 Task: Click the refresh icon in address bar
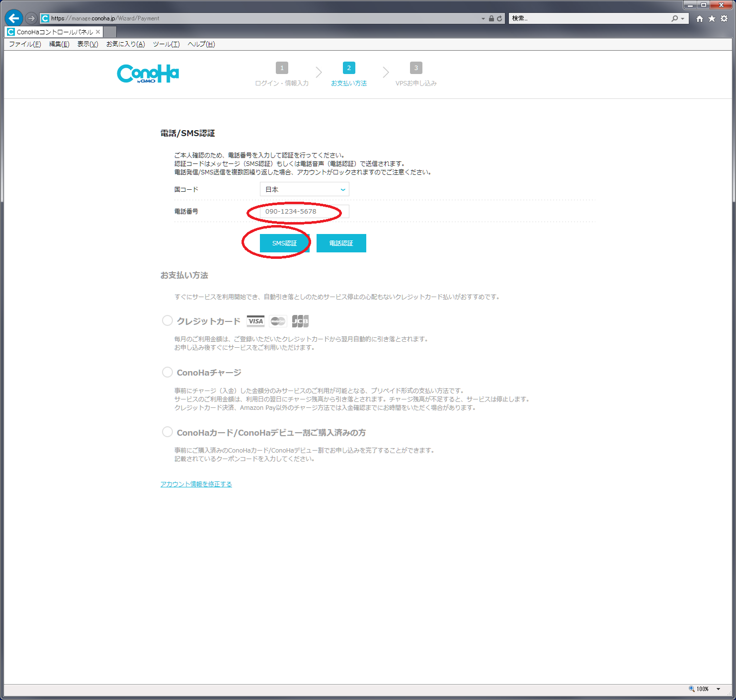point(499,18)
